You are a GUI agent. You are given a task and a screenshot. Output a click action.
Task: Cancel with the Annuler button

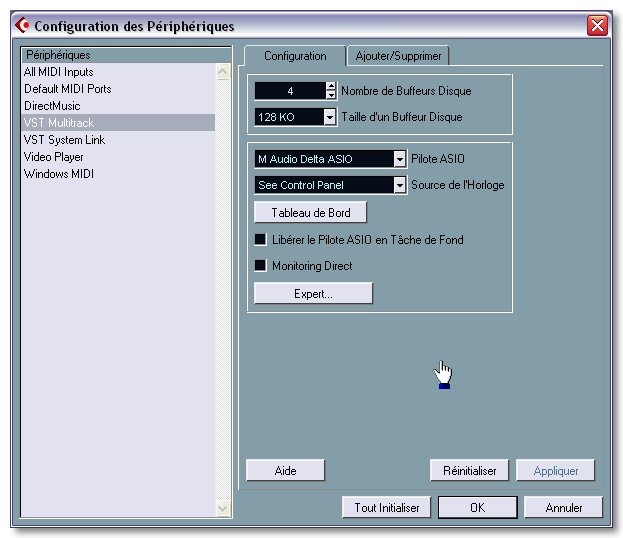pyautogui.click(x=563, y=507)
